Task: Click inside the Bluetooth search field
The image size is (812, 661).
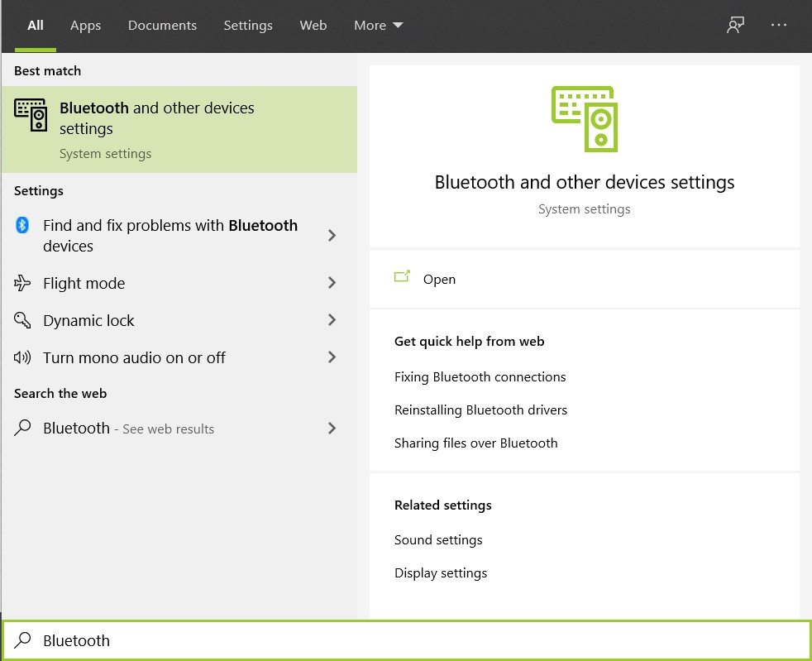Action: pos(165,640)
